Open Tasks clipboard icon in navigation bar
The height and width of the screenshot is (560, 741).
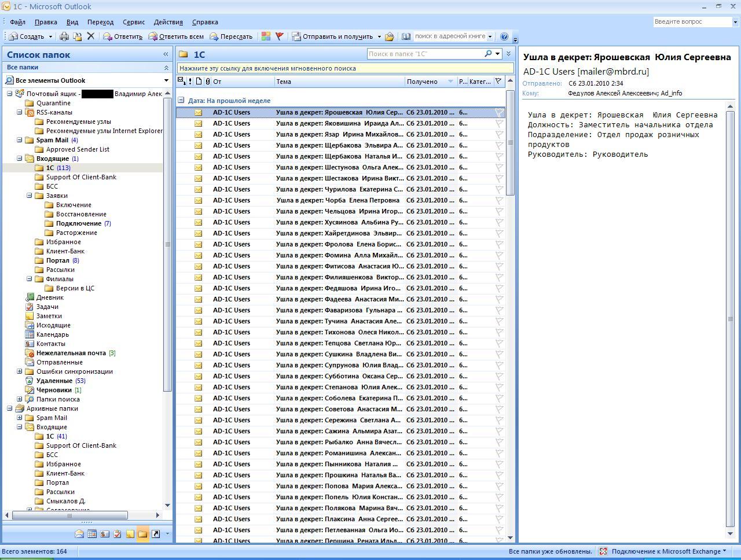point(118,534)
